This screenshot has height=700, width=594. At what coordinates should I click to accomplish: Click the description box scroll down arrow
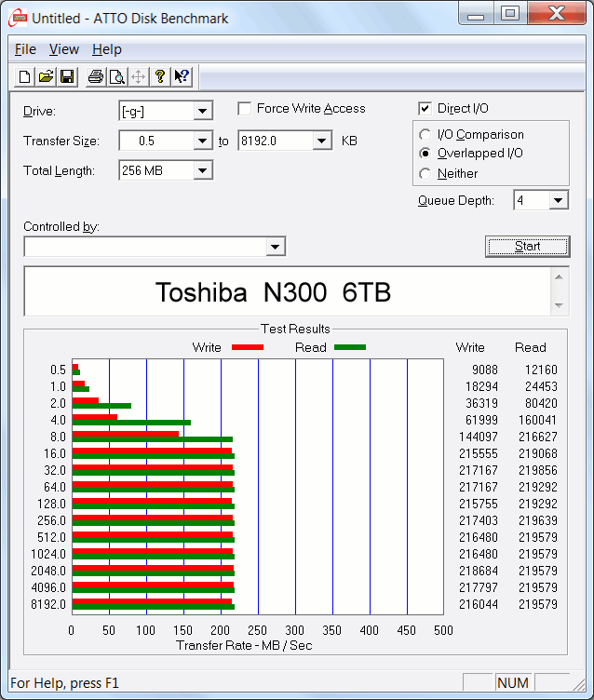point(559,305)
